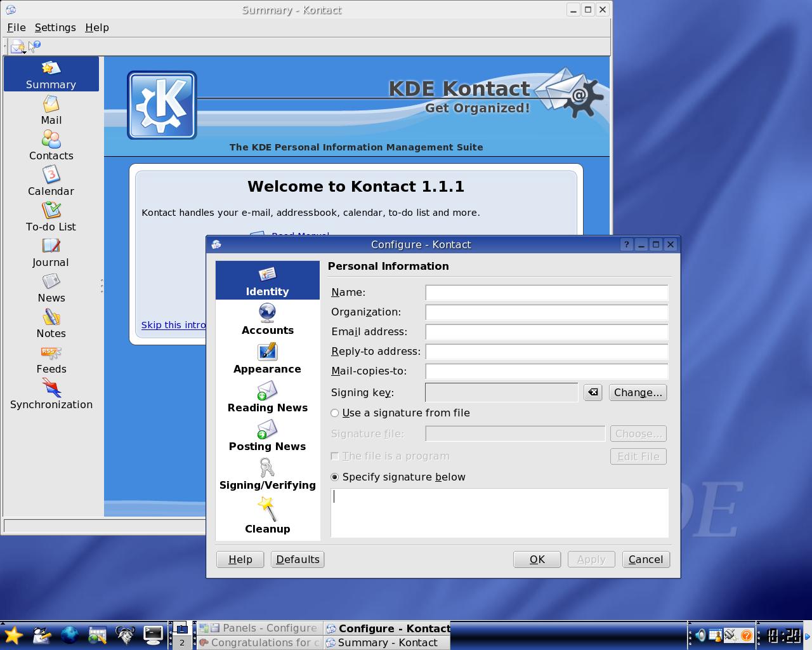This screenshot has width=812, height=650.
Task: Focus the Name input field
Action: (x=546, y=293)
